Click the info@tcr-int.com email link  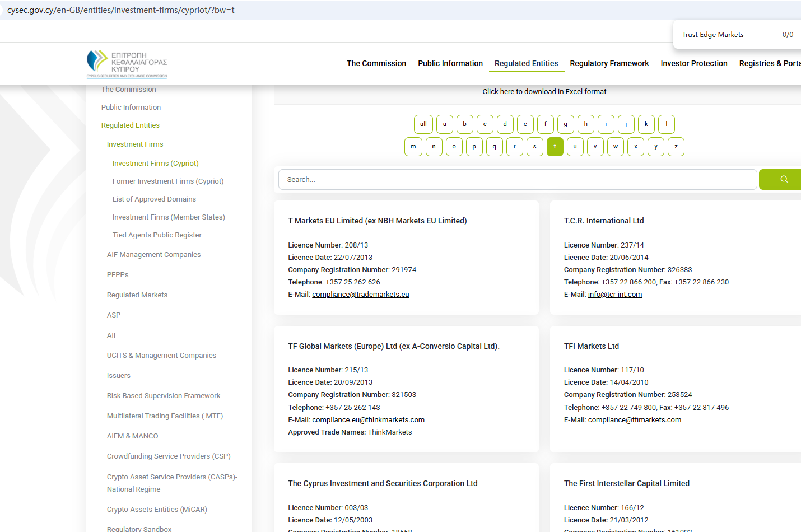point(614,295)
